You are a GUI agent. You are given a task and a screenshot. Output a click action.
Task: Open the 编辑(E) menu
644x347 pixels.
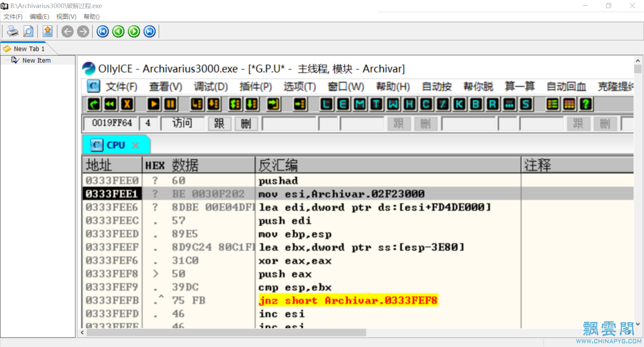pyautogui.click(x=39, y=16)
